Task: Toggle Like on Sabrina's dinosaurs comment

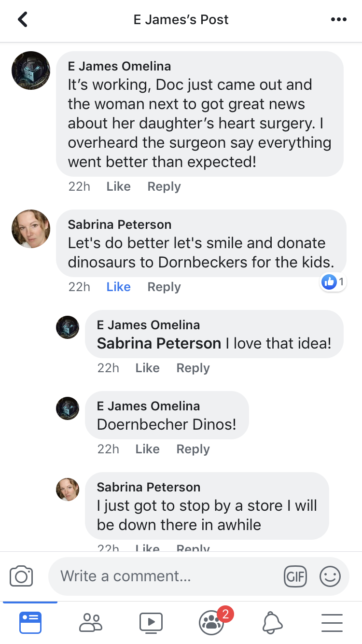Action: click(x=119, y=287)
